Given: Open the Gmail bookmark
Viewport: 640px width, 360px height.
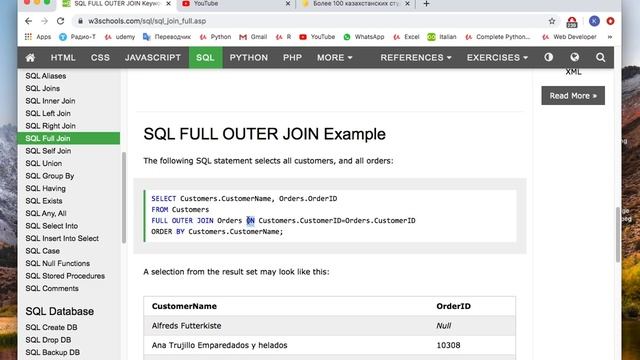Looking at the screenshot, I should pos(253,37).
